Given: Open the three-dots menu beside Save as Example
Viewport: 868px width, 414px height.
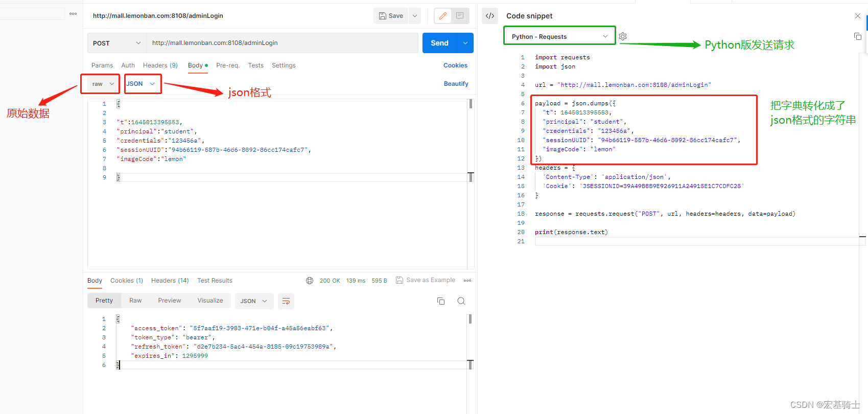Looking at the screenshot, I should pos(467,281).
